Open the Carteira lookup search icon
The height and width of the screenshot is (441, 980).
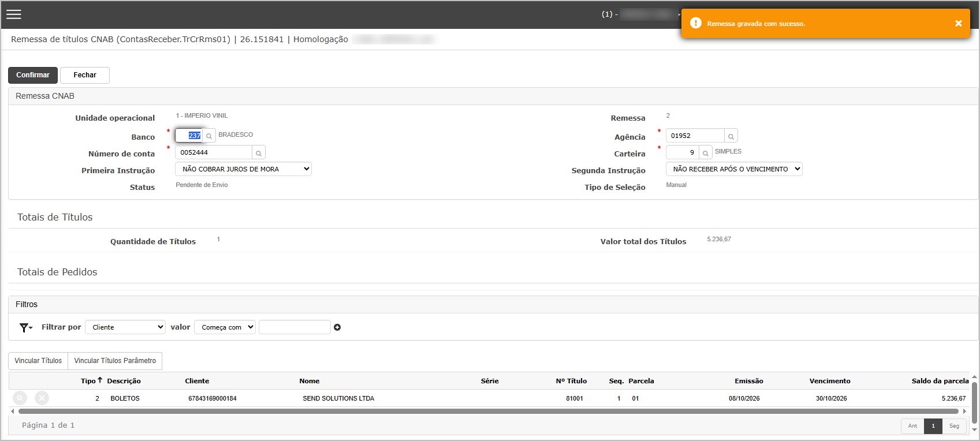[x=705, y=153]
